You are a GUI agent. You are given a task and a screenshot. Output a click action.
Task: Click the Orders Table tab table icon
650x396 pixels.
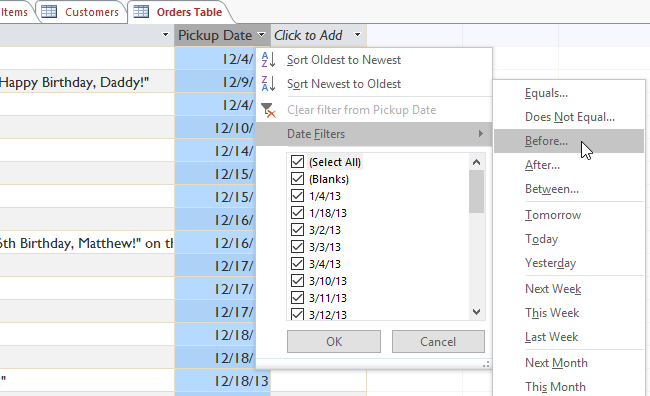[141, 12]
